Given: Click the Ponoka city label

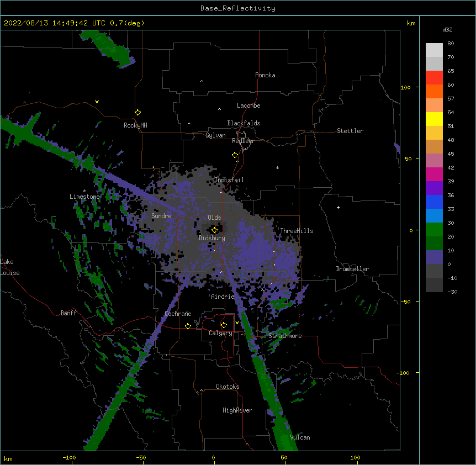Looking at the screenshot, I should pos(265,75).
